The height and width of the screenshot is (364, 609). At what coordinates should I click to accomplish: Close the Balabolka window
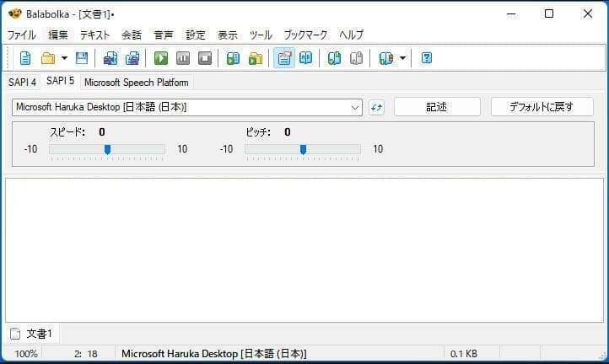[588, 14]
